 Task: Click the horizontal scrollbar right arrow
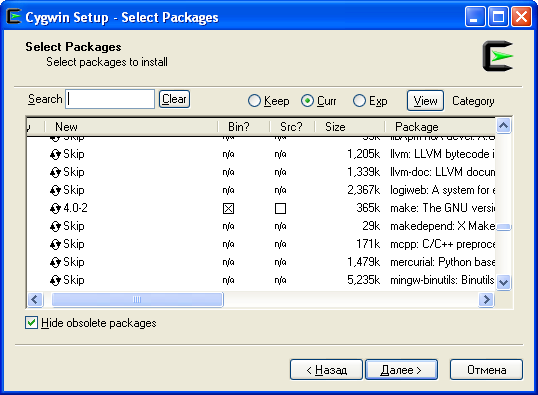pos(486,300)
